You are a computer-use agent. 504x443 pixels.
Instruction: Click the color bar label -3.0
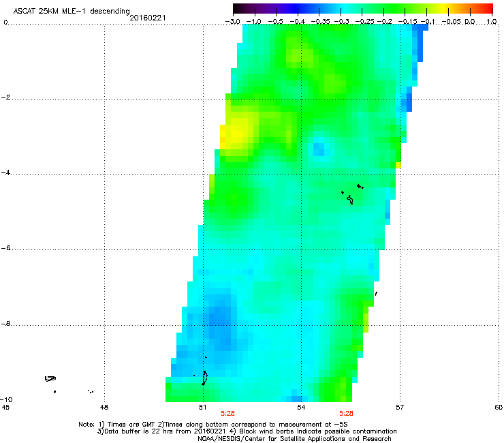pyautogui.click(x=233, y=22)
